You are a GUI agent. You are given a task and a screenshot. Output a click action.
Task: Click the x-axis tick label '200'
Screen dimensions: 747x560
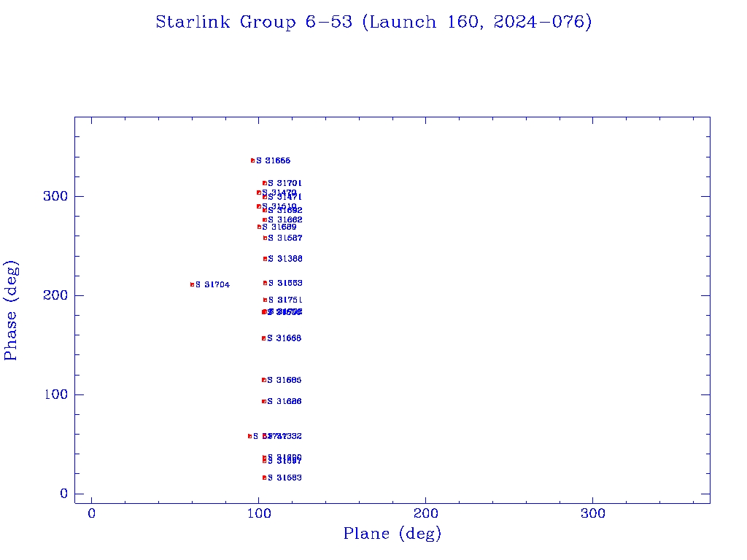point(426,513)
